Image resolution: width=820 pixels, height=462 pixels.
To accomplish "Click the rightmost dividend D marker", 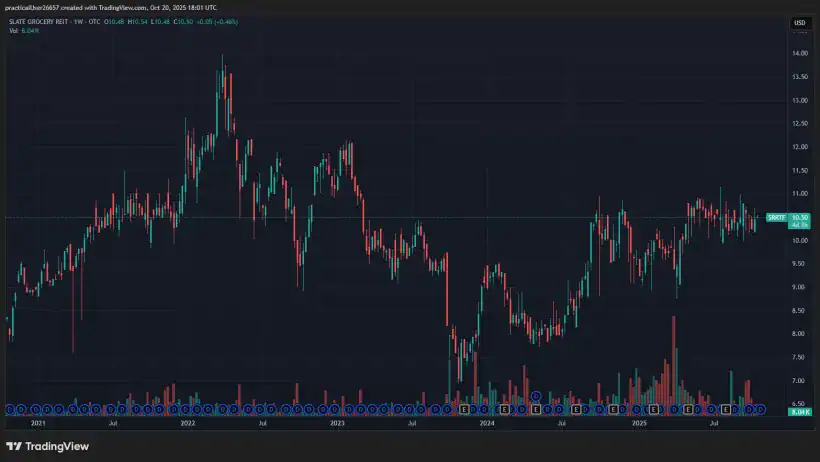I will tap(760, 409).
